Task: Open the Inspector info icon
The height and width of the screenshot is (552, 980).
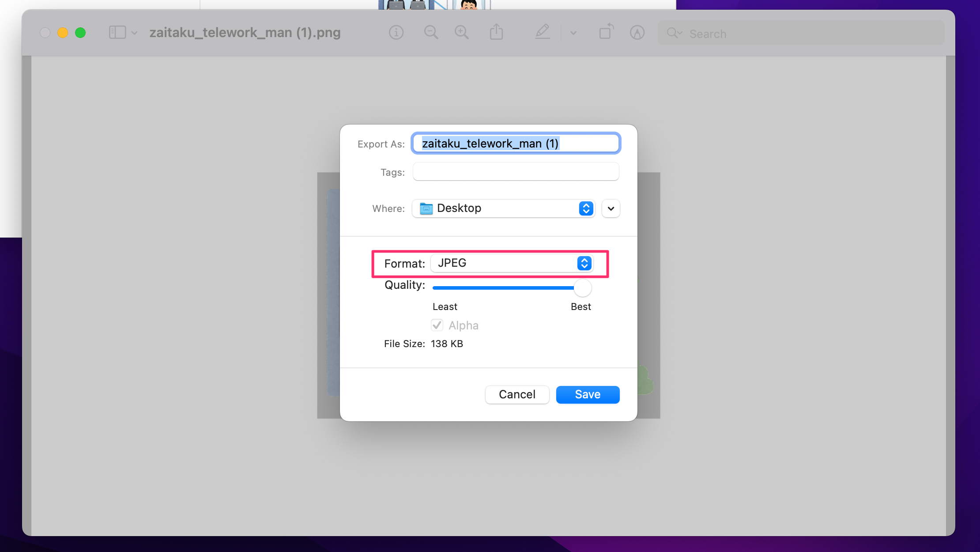Action: click(x=396, y=33)
